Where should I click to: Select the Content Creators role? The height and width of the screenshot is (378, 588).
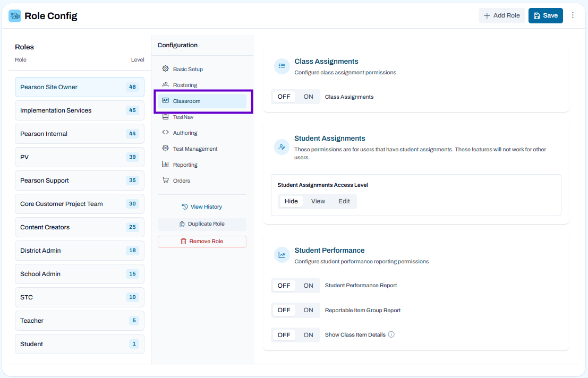point(80,227)
